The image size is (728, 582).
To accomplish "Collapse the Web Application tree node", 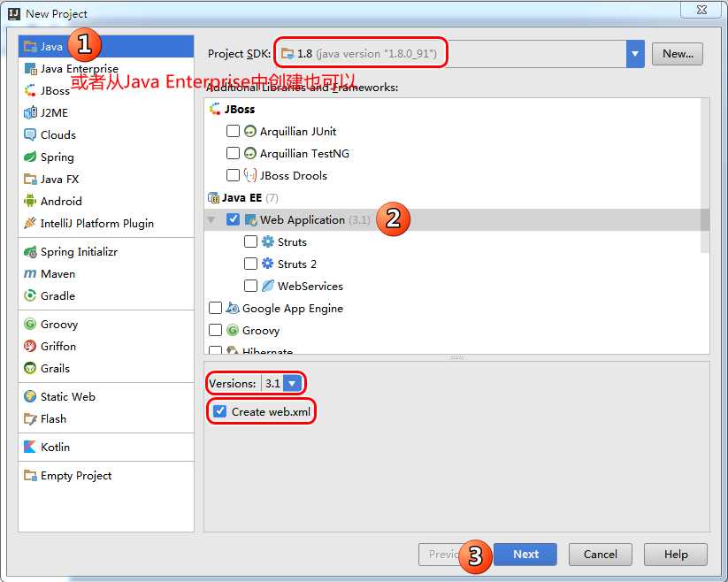I will pos(211,219).
